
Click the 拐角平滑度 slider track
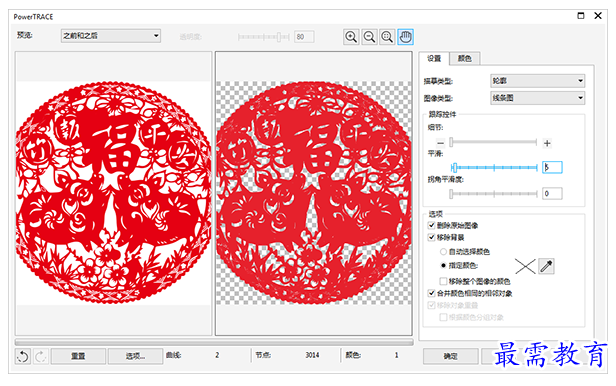coord(493,194)
